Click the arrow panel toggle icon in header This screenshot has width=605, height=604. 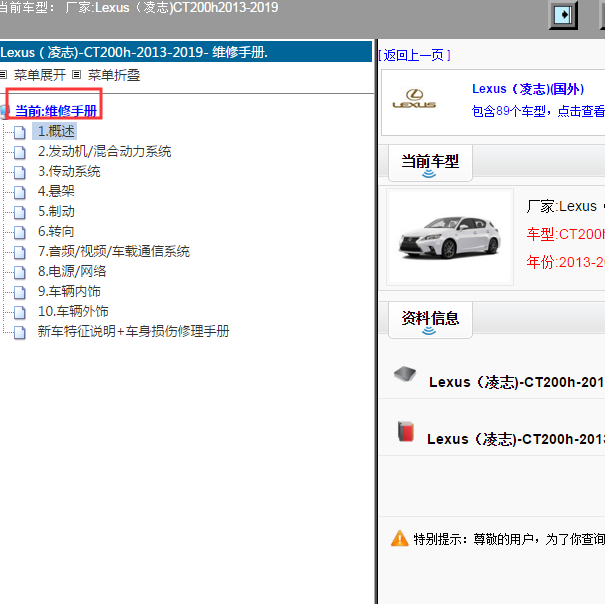[x=563, y=15]
